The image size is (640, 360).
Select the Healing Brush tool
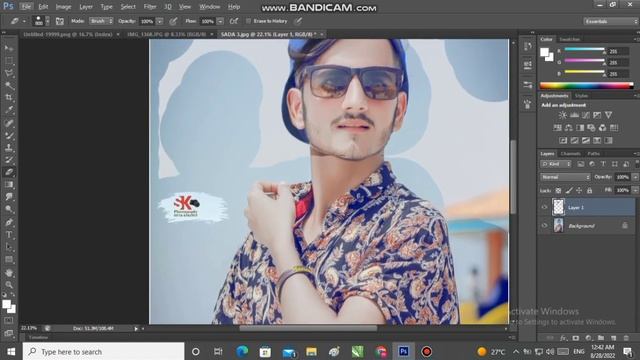coord(9,123)
